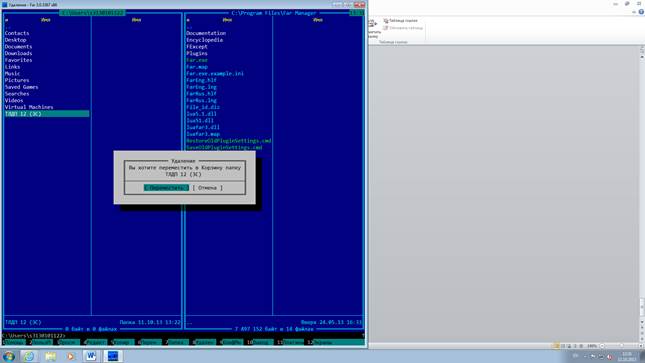Select the Music folder in left panel
645x363 pixels.
pos(12,74)
